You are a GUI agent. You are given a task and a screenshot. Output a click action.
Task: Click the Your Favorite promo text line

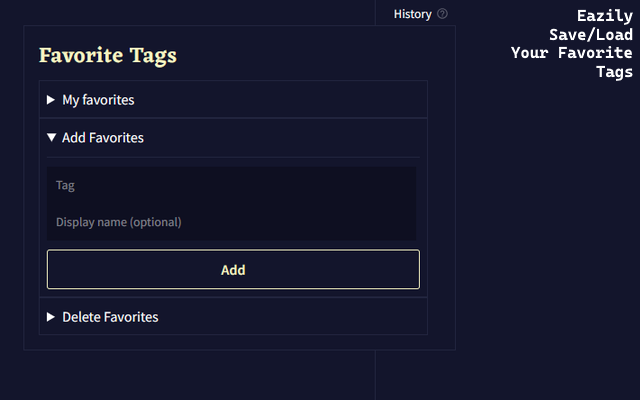[x=571, y=53]
